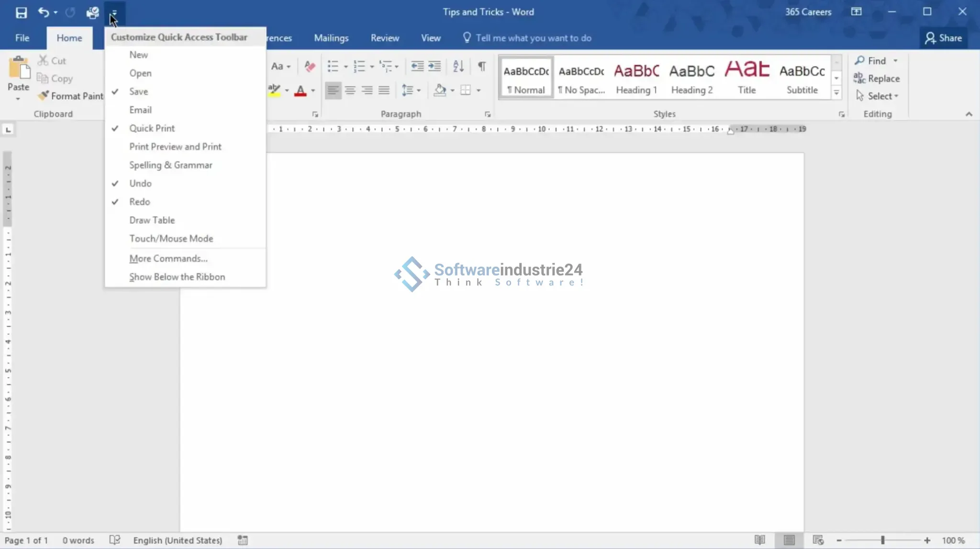Viewport: 980px width, 549px height.
Task: Click the Quick Print icon in title bar
Action: click(92, 12)
